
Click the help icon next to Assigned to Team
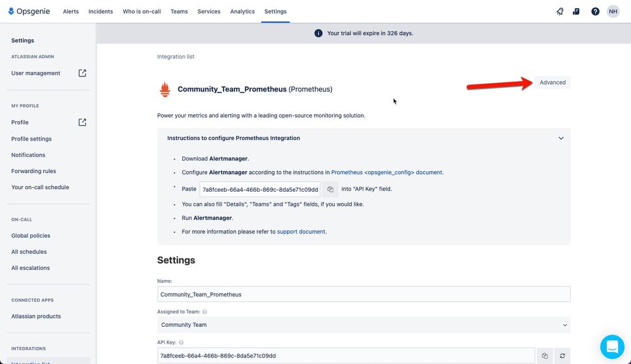point(205,312)
